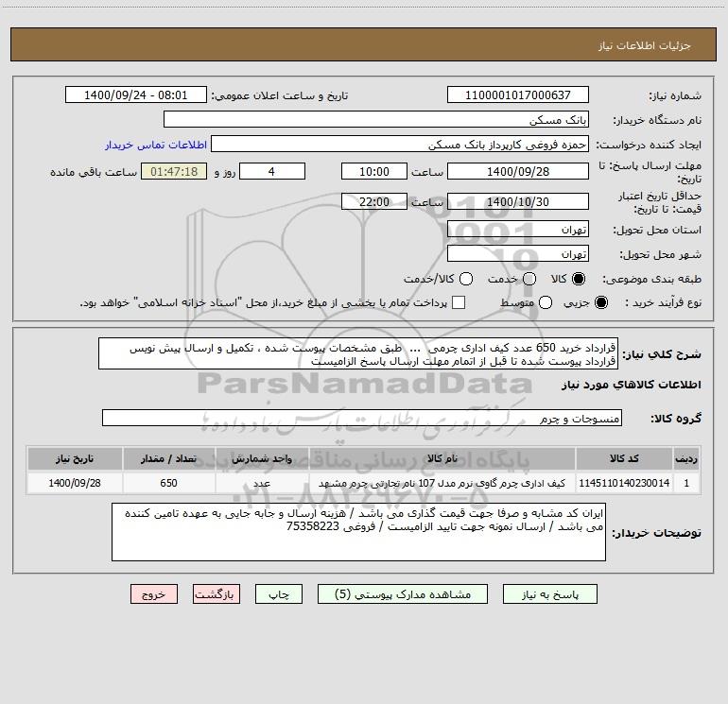Click the delivery city field تهران
The height and width of the screenshot is (704, 728).
tap(518, 254)
